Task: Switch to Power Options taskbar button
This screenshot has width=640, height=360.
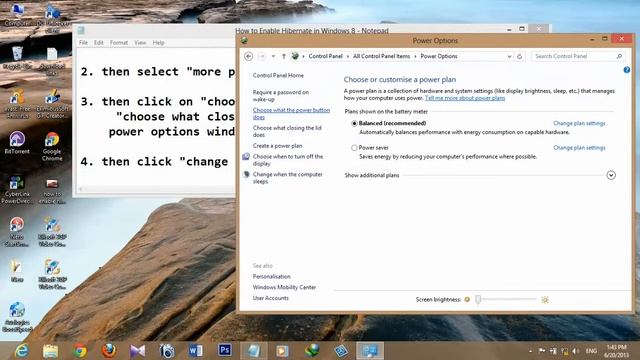Action: click(x=370, y=351)
